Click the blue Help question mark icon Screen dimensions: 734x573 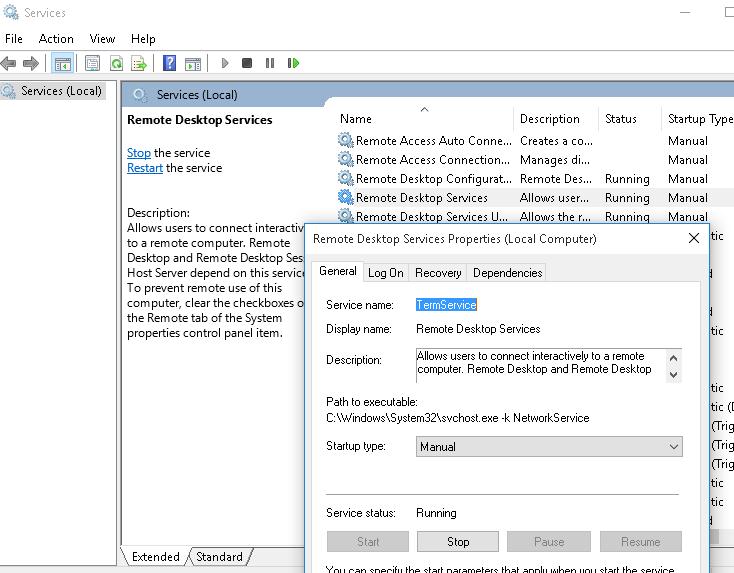click(x=169, y=63)
